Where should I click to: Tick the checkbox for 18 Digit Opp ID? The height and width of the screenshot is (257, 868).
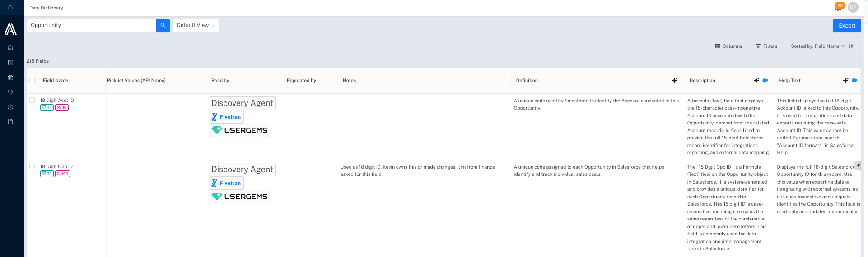click(32, 166)
